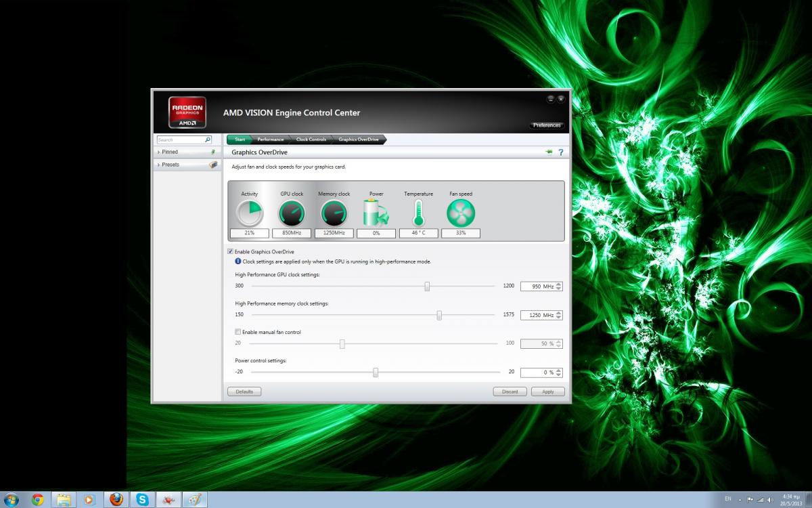
Task: Select the Graphics OverDrive breadcrumb
Action: point(359,140)
